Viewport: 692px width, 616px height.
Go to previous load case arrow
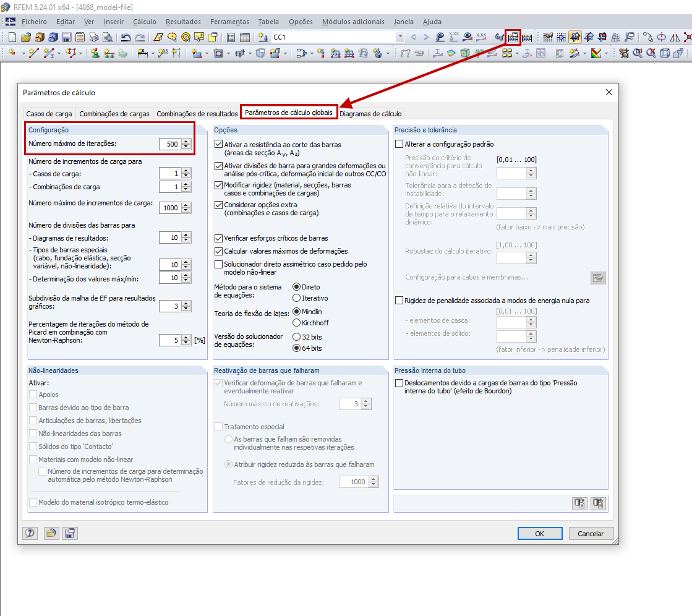pyautogui.click(x=413, y=38)
